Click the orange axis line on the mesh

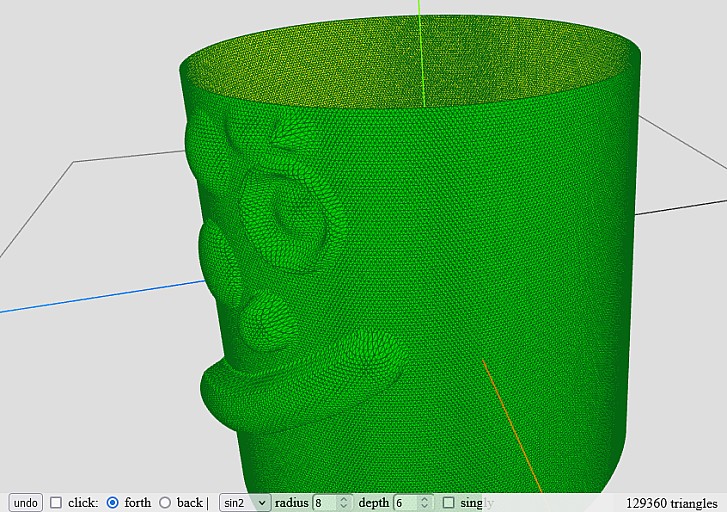point(510,420)
